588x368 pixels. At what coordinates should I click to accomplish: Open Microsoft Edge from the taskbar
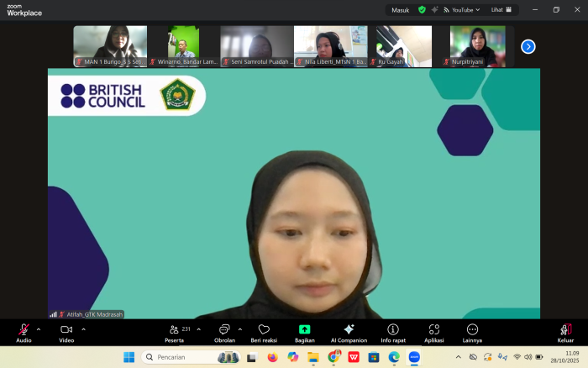point(394,357)
